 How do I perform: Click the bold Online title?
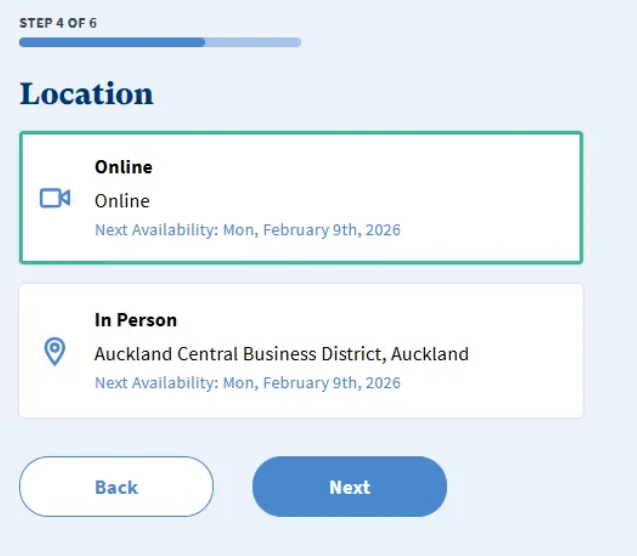(123, 167)
